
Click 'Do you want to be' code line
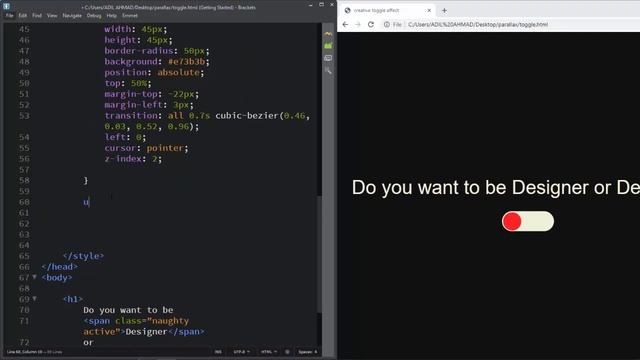(128, 310)
